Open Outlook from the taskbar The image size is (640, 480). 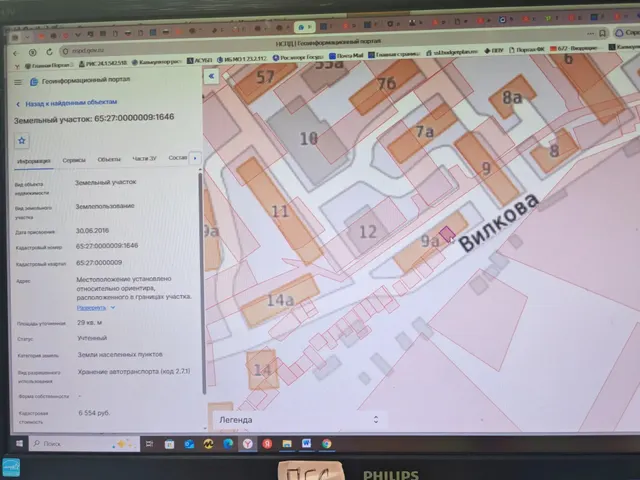tap(189, 444)
